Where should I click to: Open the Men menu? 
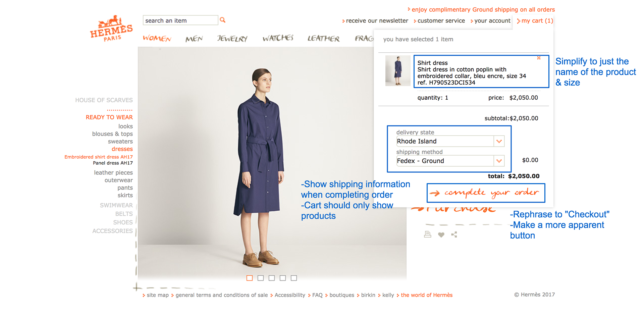[194, 39]
